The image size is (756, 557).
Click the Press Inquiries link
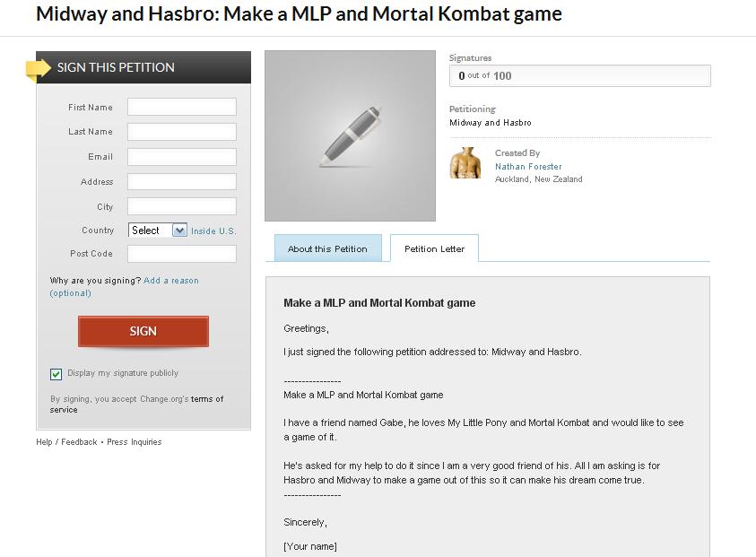point(135,442)
